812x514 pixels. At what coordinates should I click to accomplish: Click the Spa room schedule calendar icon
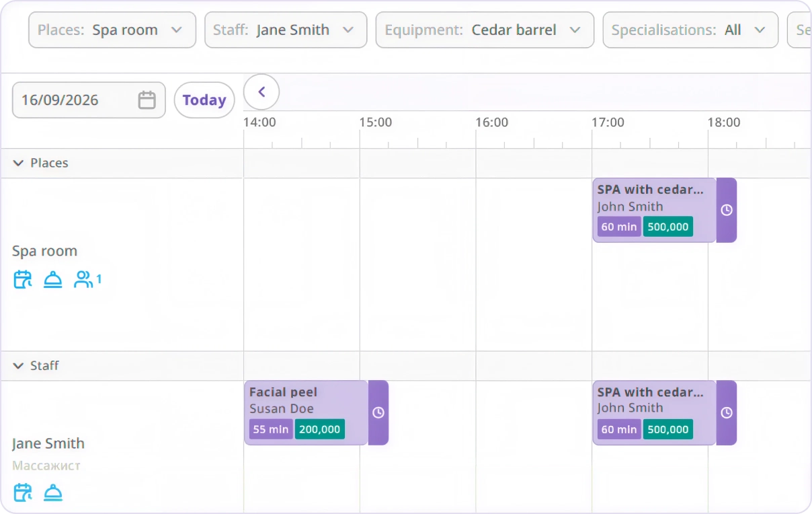pyautogui.click(x=23, y=279)
